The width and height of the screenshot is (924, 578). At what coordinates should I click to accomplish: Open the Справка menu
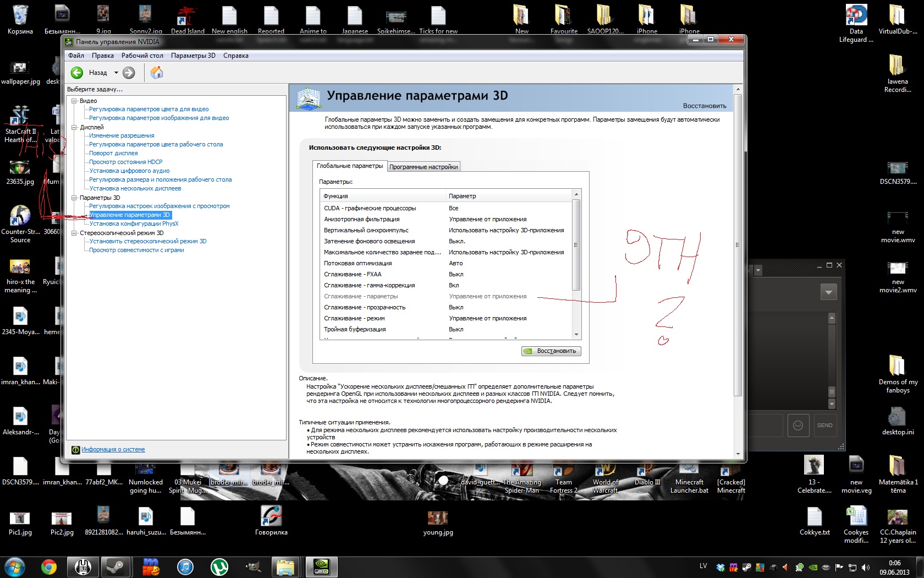[x=236, y=56]
